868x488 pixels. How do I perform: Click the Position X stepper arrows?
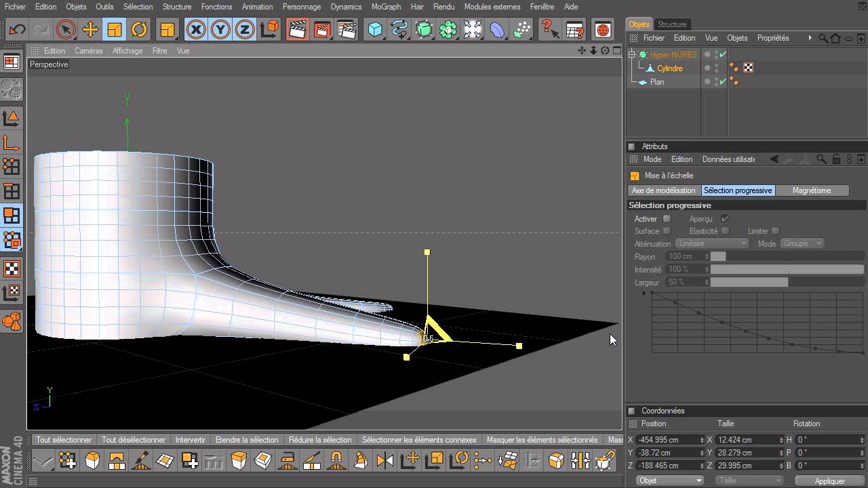pos(702,440)
